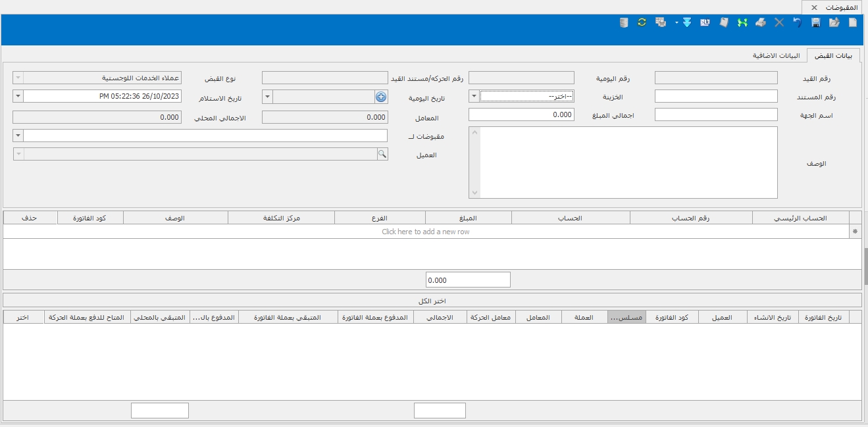Click the blue plus button beside تاريخ اليومية
The image size is (868, 427).
coord(381,97)
